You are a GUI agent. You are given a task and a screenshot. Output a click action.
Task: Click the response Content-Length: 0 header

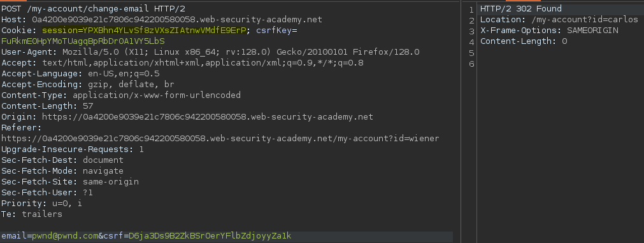point(524,41)
